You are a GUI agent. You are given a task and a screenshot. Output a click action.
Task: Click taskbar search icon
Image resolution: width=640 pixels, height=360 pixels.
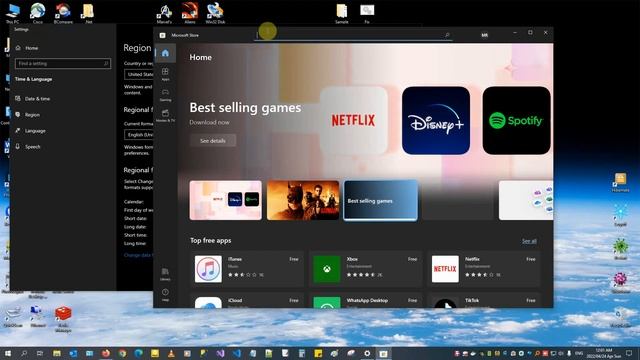pyautogui.click(x=24, y=353)
